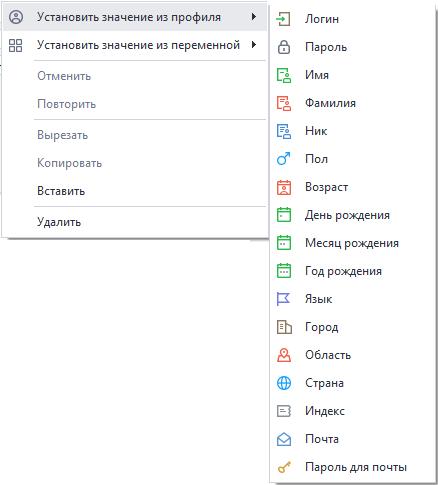Screen dimensions: 438x485
Task: Click the envelope icon for Почта
Action: pos(284,439)
